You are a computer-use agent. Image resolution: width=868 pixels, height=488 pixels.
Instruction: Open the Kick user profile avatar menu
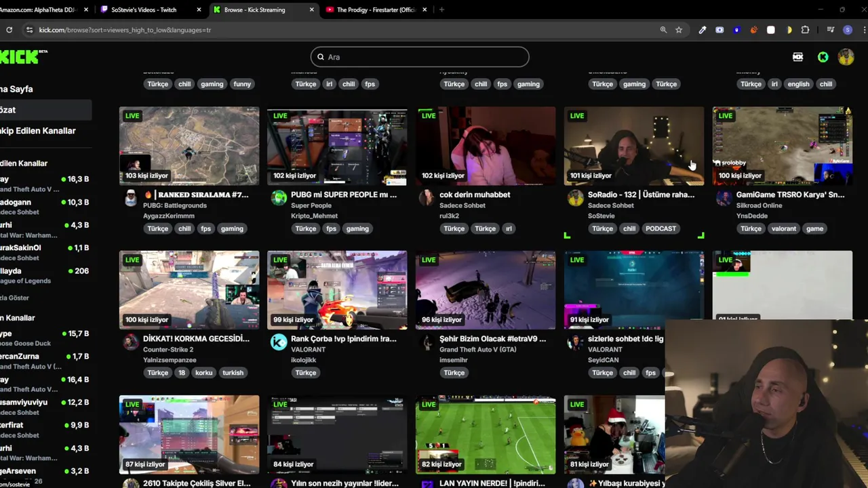846,57
